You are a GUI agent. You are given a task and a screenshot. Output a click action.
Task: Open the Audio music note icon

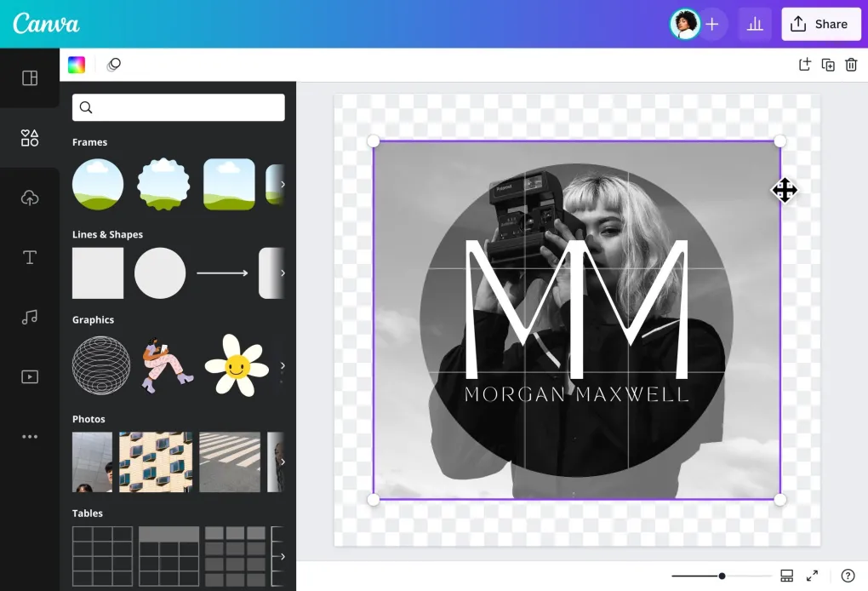click(30, 317)
